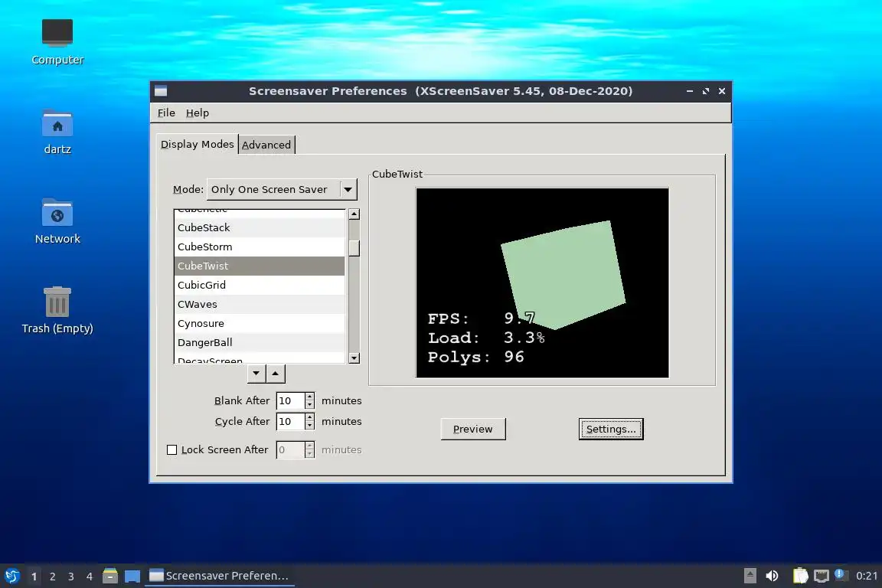
Task: Click the screensaver list scroll down arrow
Action: coord(354,358)
